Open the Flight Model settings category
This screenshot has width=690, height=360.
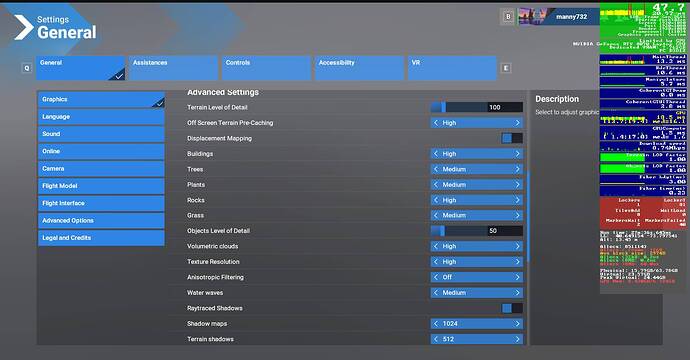(101, 186)
